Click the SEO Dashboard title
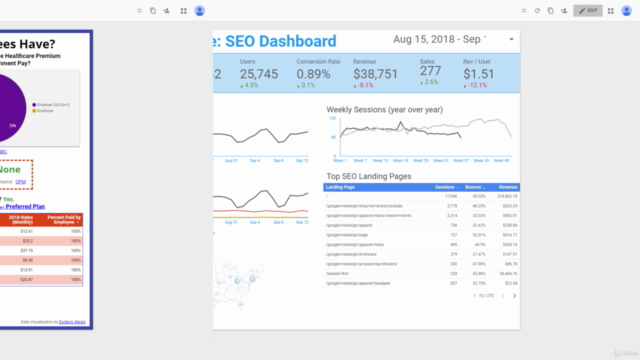 point(275,42)
